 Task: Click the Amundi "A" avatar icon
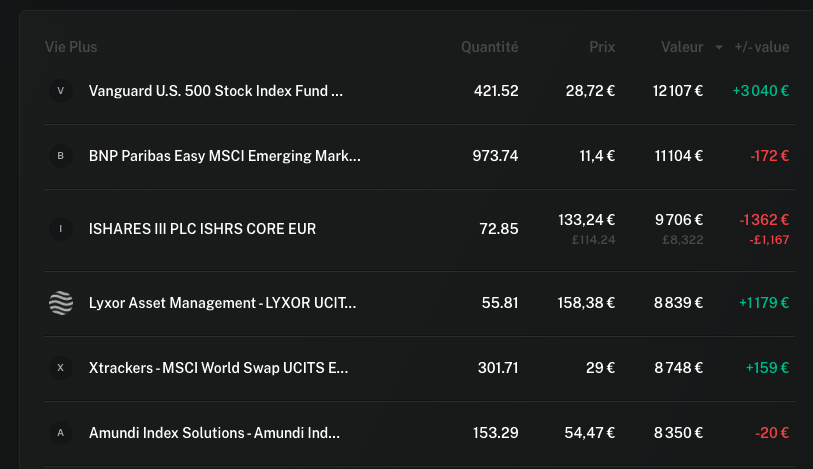pyautogui.click(x=61, y=433)
